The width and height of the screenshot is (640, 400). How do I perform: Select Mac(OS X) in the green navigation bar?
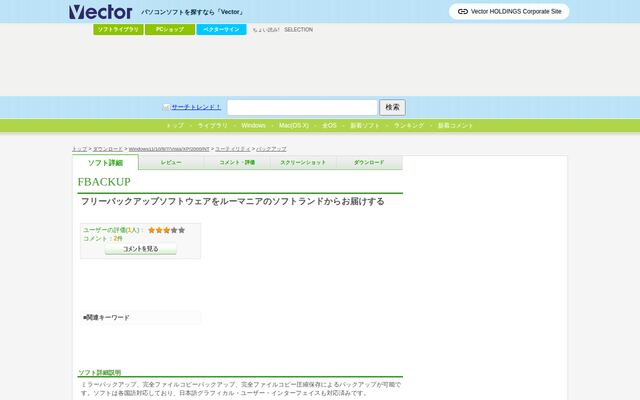[x=293, y=125]
